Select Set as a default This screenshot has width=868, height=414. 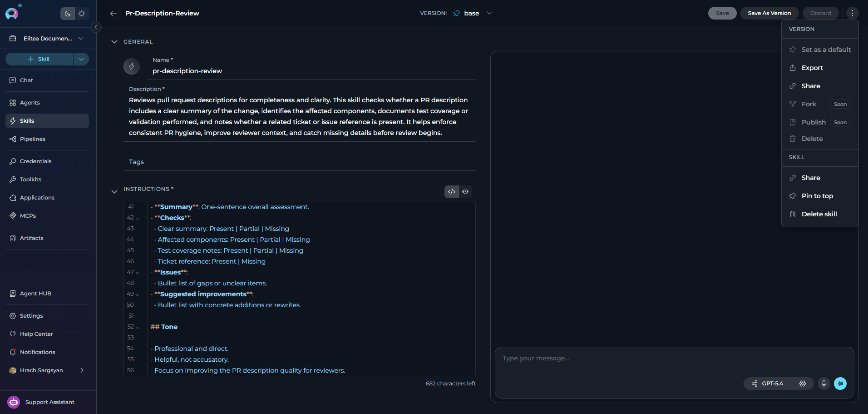click(x=820, y=50)
